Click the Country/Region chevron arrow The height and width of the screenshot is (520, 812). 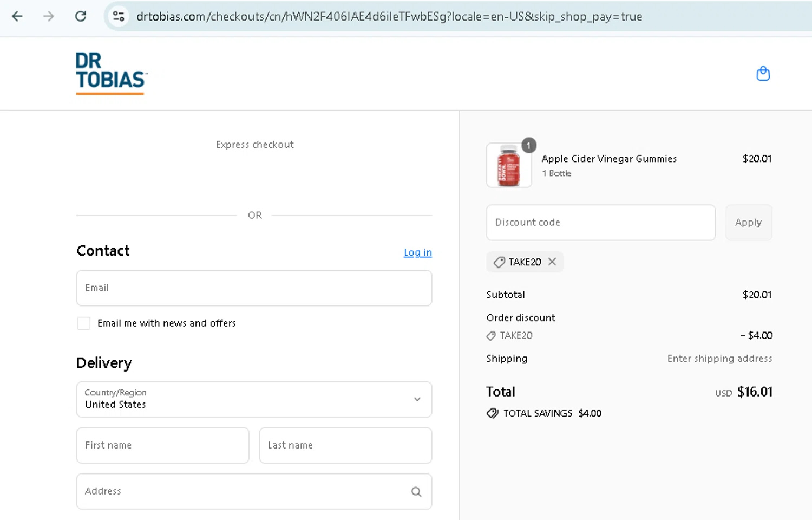[x=417, y=399]
